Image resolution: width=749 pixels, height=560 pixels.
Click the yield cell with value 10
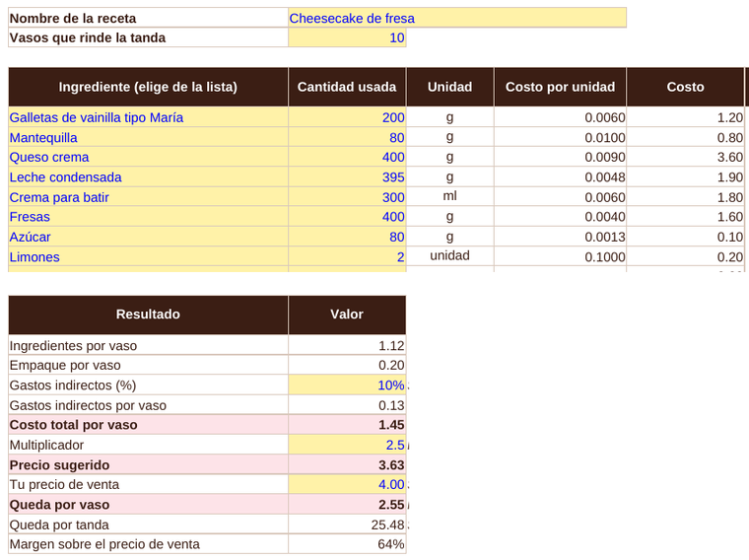pyautogui.click(x=347, y=37)
